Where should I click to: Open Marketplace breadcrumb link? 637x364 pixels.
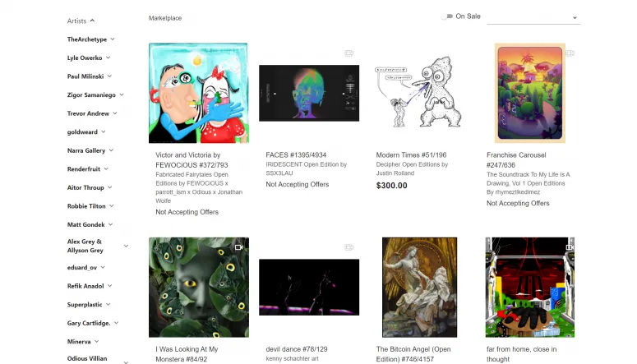click(165, 18)
